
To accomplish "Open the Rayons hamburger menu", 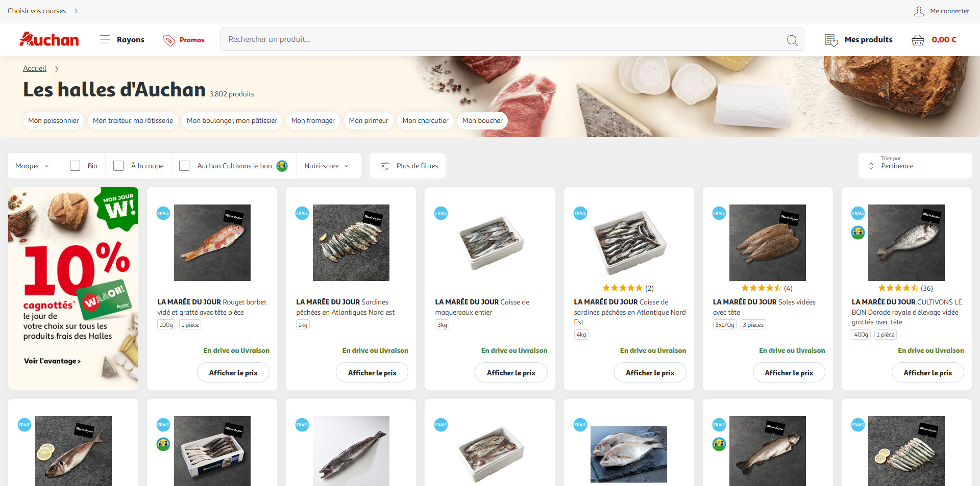I will click(105, 39).
